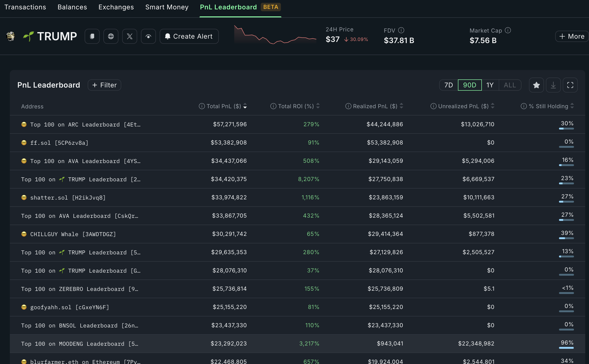Screen dimensions: 589x364
Task: Click the 30% holding bar in ARC row
Action: [x=566, y=129]
